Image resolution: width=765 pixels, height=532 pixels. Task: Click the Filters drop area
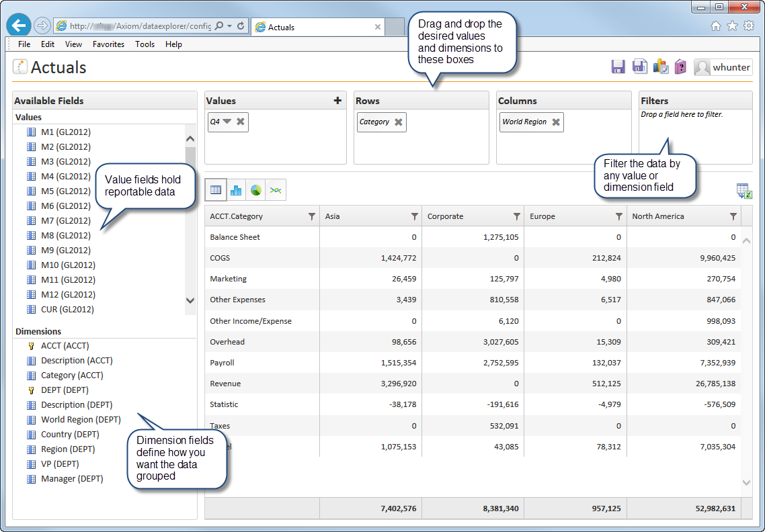(695, 136)
